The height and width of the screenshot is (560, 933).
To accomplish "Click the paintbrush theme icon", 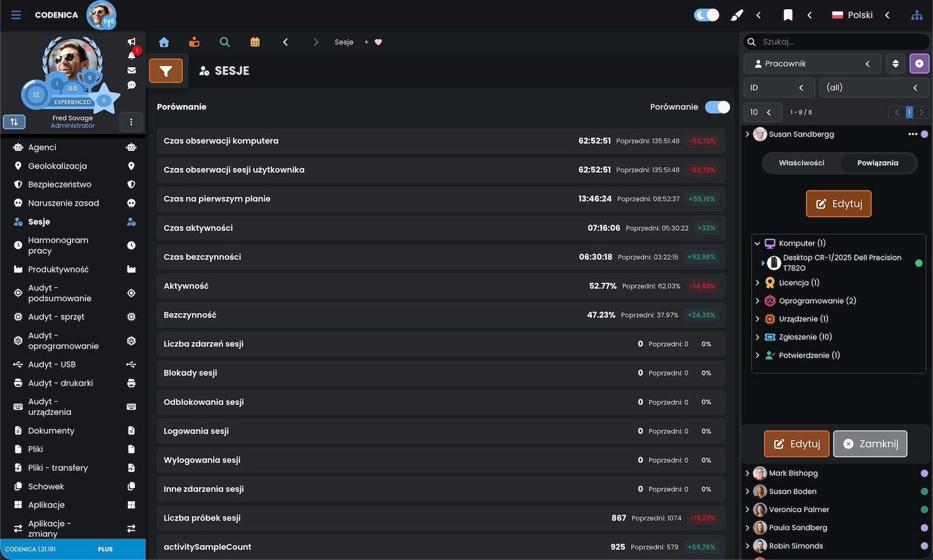I will [737, 15].
